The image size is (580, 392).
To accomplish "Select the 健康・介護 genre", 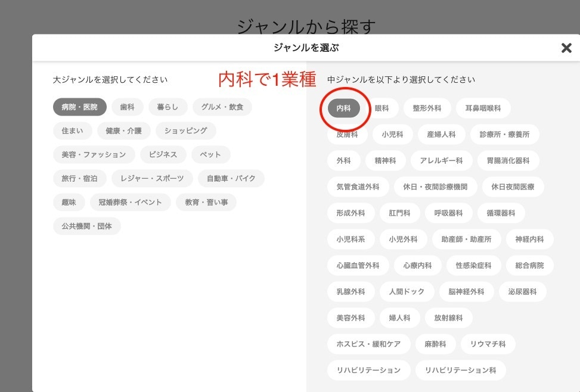I will click(123, 130).
